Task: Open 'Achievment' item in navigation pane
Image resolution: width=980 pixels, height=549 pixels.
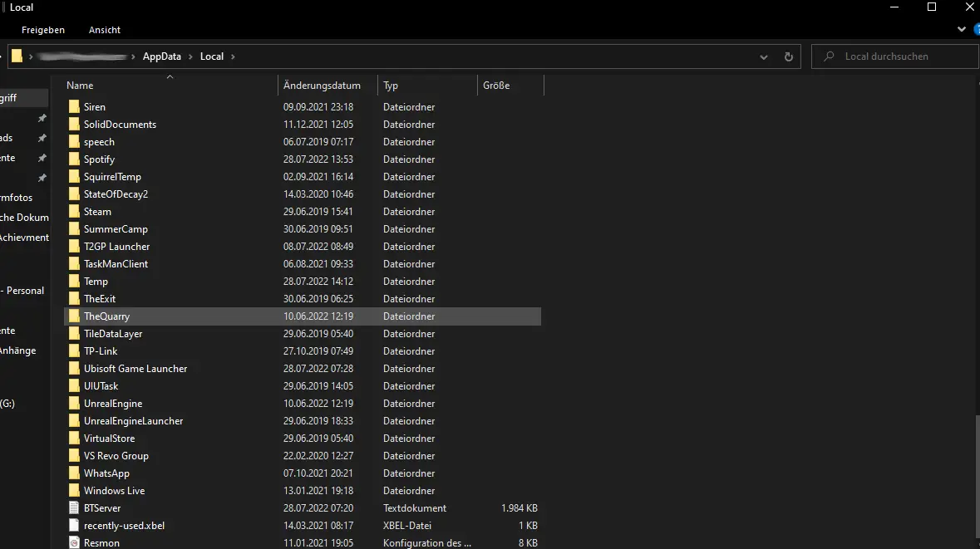Action: (x=24, y=238)
